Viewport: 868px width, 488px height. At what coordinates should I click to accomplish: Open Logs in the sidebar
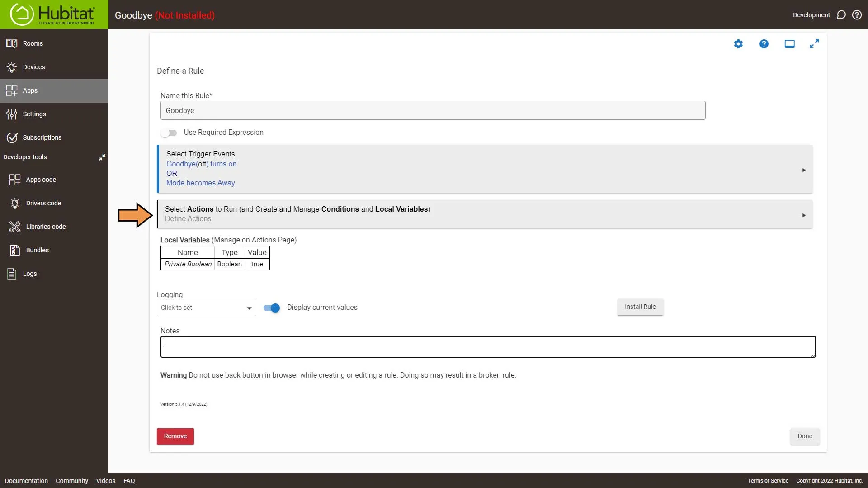(x=54, y=274)
